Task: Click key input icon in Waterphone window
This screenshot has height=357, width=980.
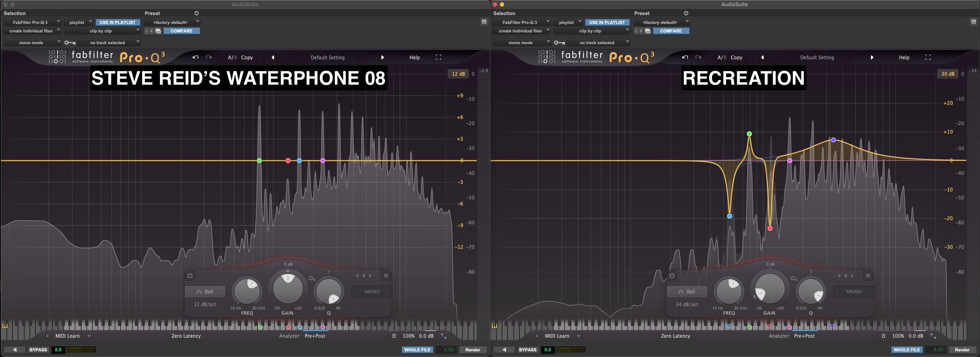Action: (70, 43)
